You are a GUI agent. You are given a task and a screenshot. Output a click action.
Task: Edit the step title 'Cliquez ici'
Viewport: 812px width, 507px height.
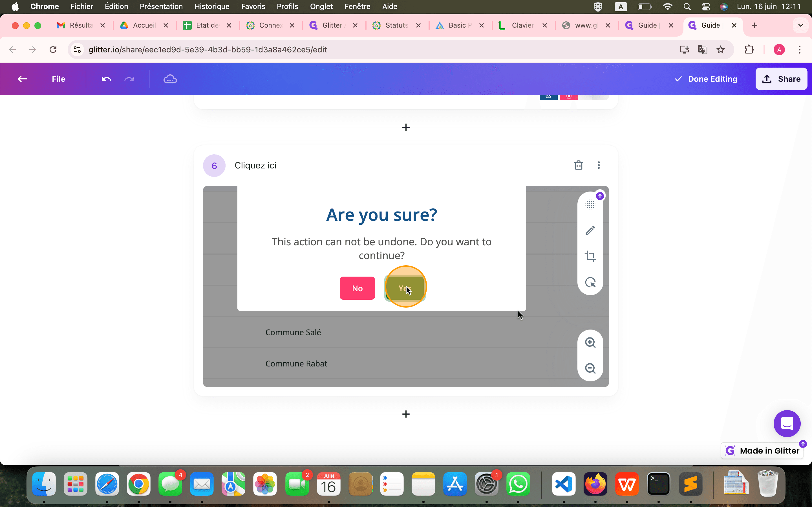pyautogui.click(x=255, y=165)
